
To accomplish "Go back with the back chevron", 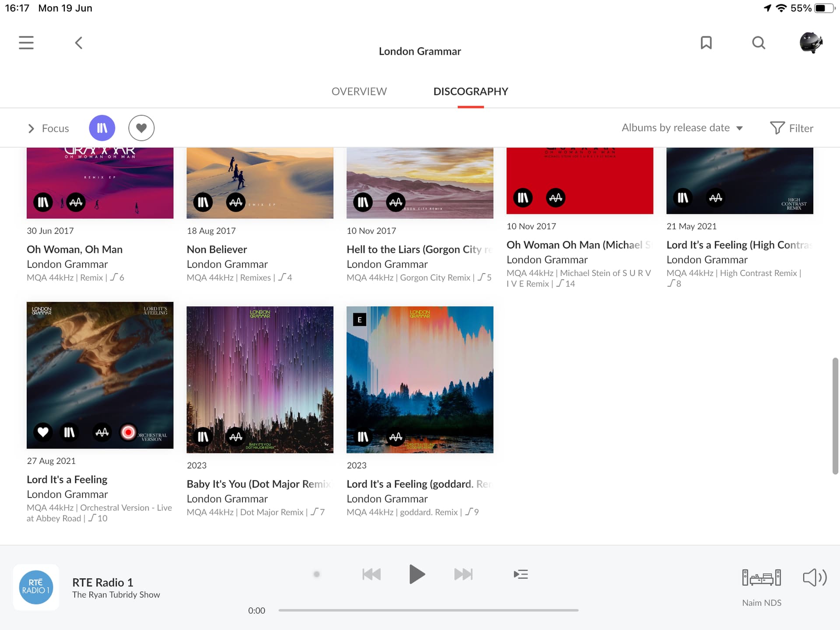I will (79, 42).
